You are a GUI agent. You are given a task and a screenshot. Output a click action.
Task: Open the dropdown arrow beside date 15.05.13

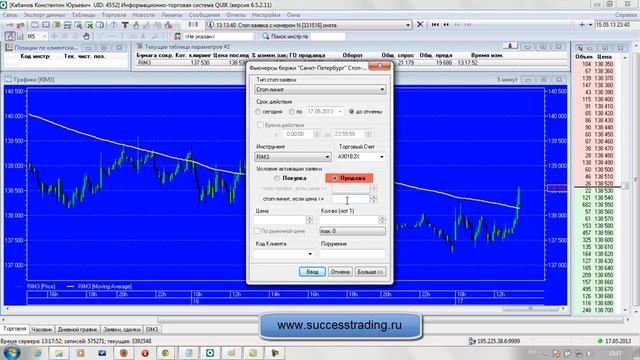point(590,25)
